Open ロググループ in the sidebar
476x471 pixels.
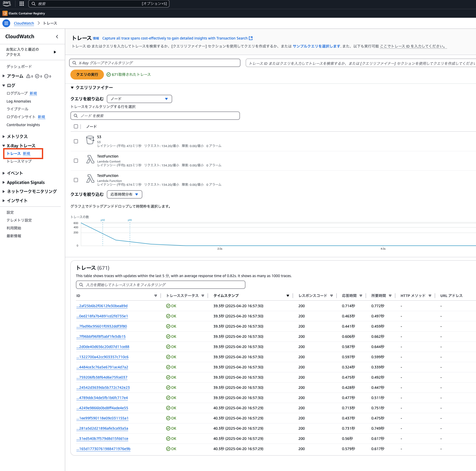17,93
